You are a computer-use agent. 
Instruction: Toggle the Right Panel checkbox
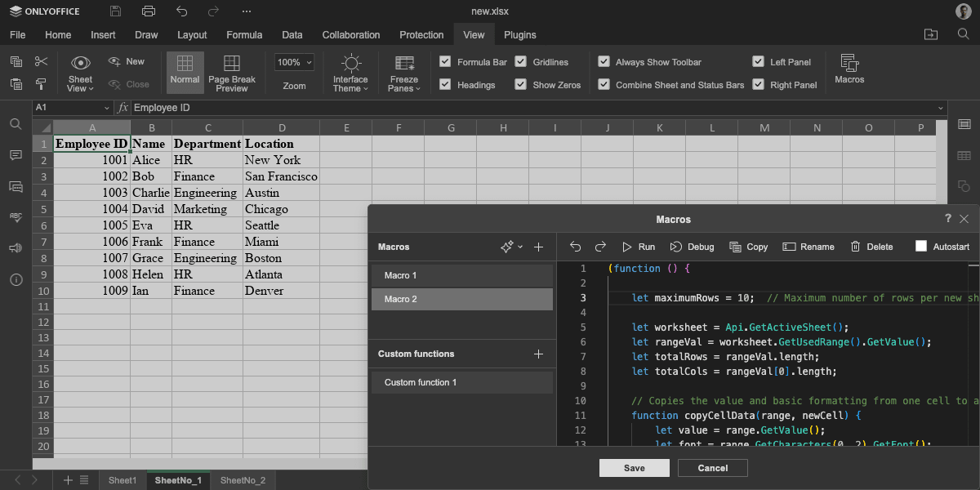(x=758, y=84)
